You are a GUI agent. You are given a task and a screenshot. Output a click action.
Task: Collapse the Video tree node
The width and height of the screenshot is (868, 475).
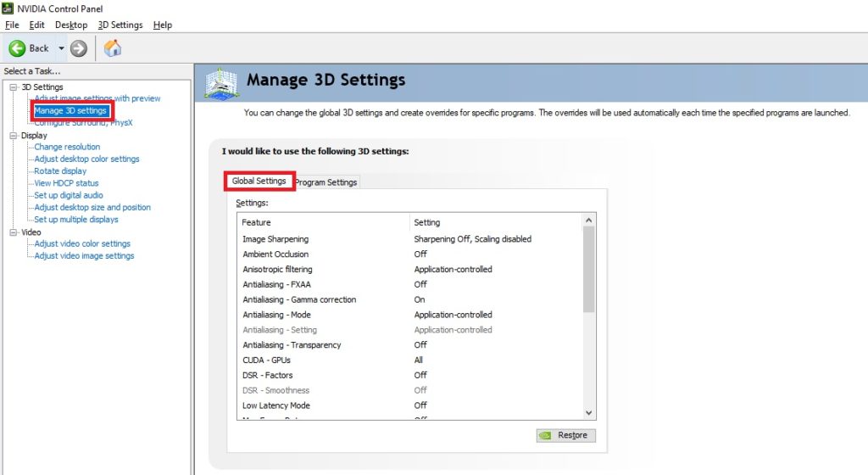point(14,232)
